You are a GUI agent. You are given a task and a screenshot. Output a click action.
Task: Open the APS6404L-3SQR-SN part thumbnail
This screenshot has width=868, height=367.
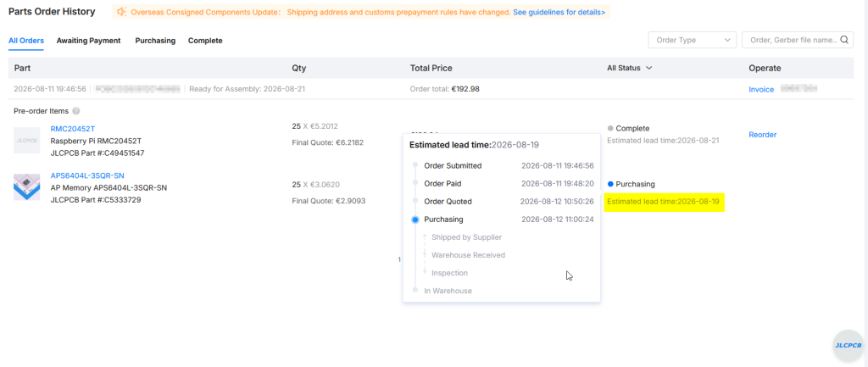click(26, 187)
